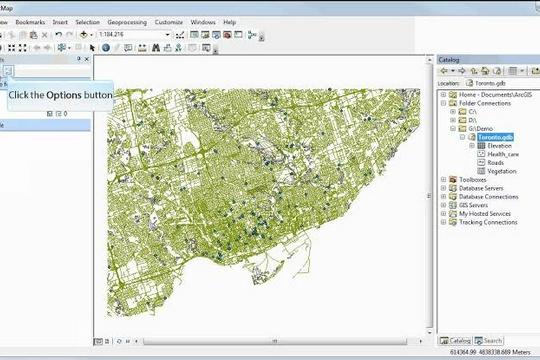This screenshot has width=540, height=360.
Task: Click the Refresh map icon
Action: [119, 341]
